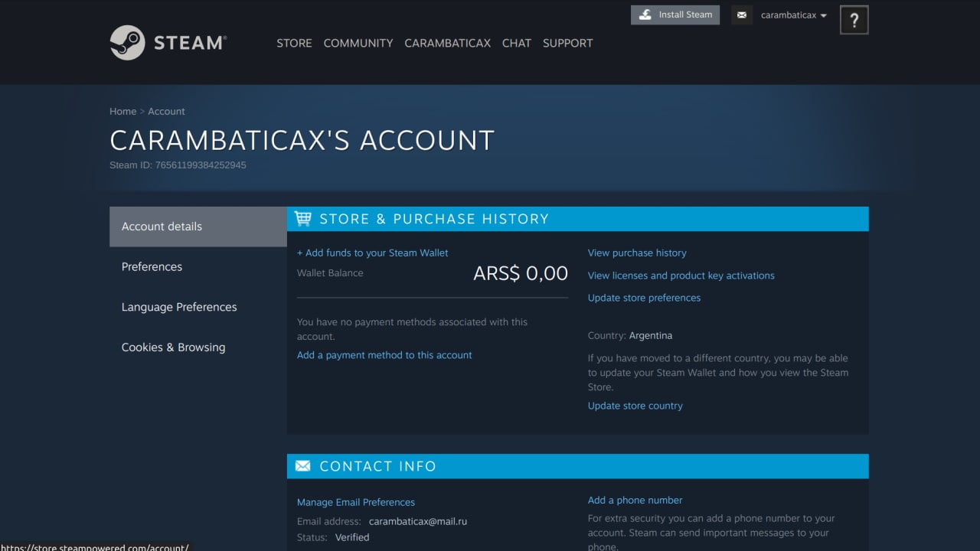Viewport: 980px width, 551px height.
Task: Select Cookies & Browsing in sidebar
Action: click(198, 347)
